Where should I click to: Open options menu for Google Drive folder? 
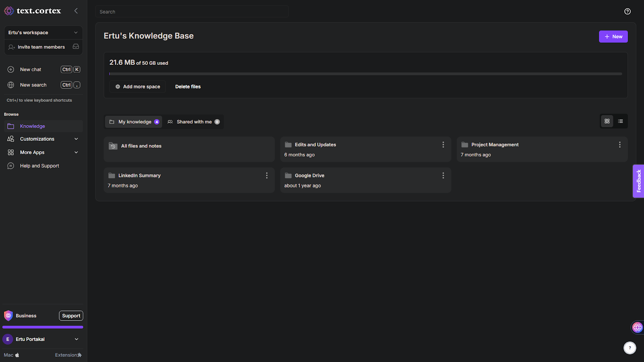click(x=443, y=175)
